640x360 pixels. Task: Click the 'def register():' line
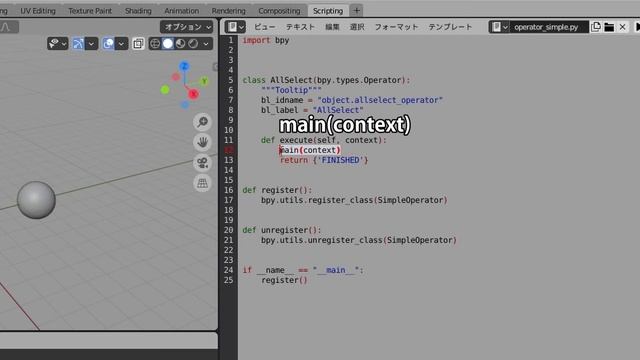click(277, 190)
